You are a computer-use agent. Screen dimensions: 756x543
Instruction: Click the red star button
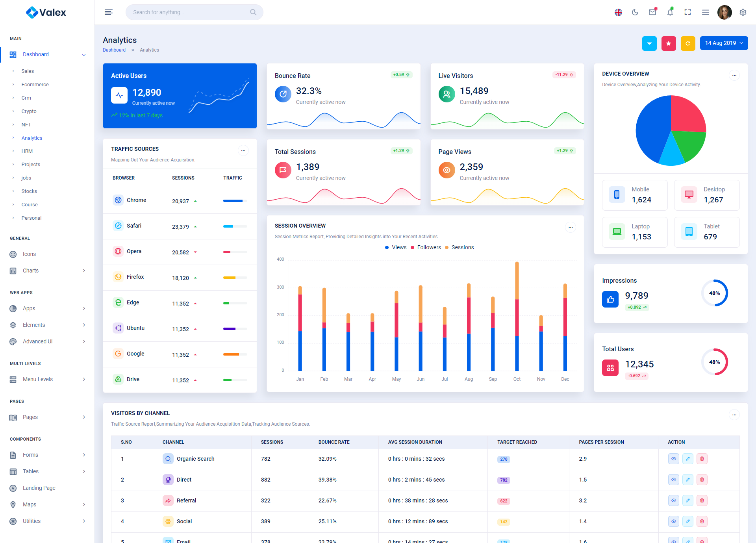[x=669, y=43]
